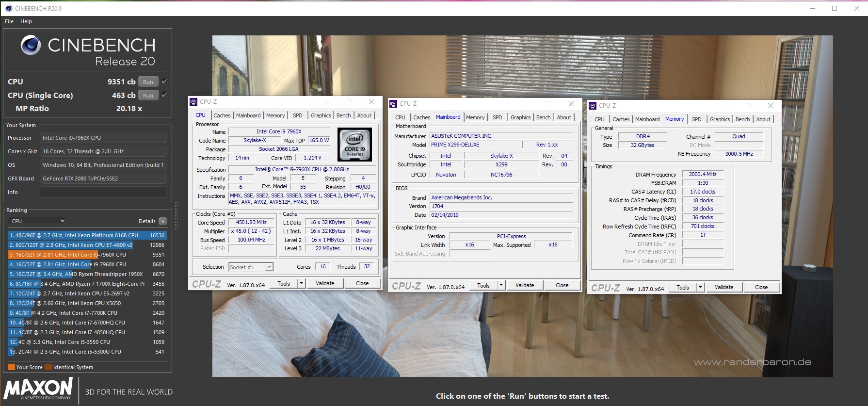Open Memory tab in Mainboard CPU-Z window

pos(475,117)
